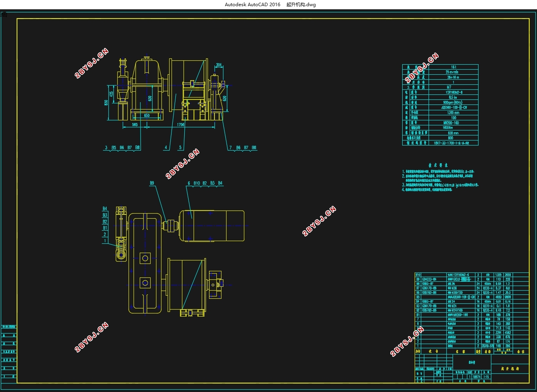The height and width of the screenshot is (392, 537).
Task: Select the motor body in plan view
Action: pyautogui.click(x=212, y=226)
